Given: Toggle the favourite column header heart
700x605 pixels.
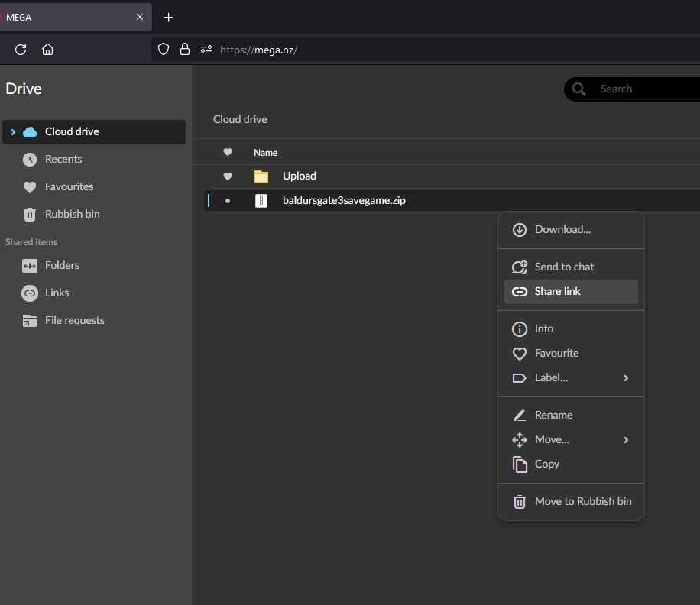Looking at the screenshot, I should pyautogui.click(x=227, y=152).
